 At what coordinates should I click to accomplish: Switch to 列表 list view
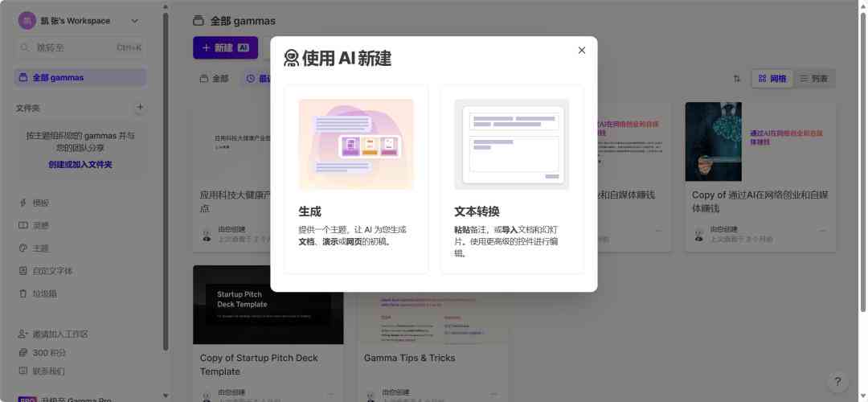click(x=814, y=79)
